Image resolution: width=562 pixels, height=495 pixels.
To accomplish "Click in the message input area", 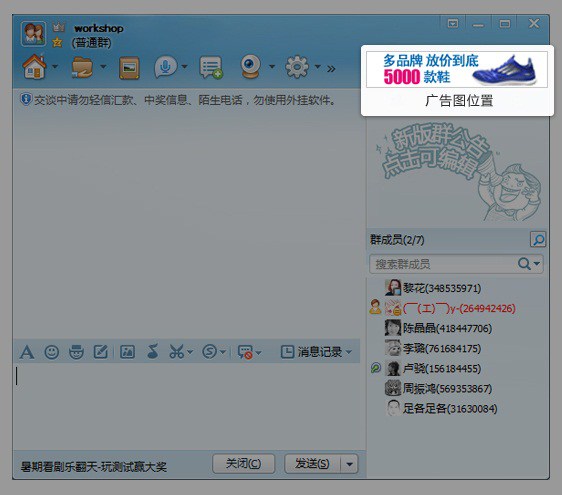I will tap(188, 405).
